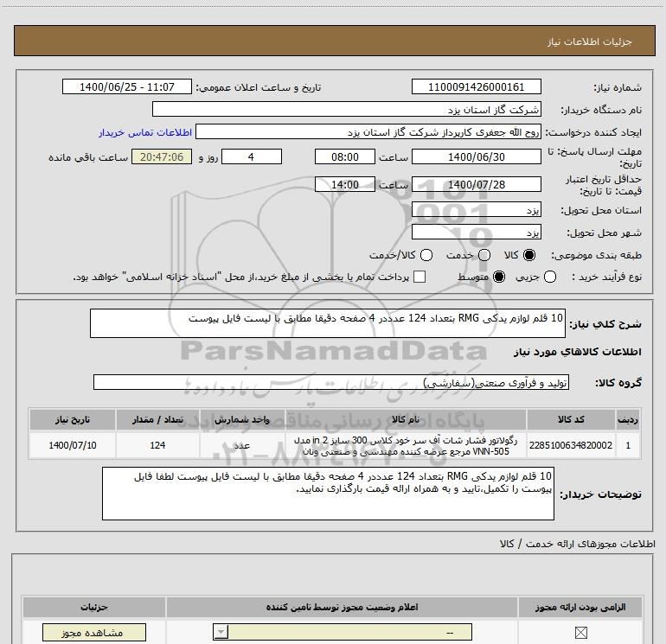Click the کد کالا column header
666x644 pixels.
[x=571, y=419]
